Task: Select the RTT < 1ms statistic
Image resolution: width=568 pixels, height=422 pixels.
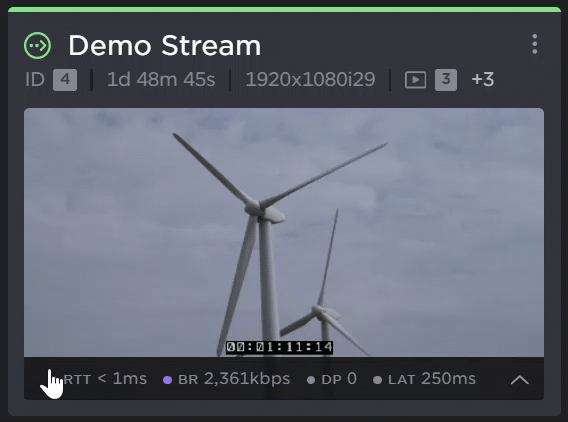Action: (x=105, y=379)
